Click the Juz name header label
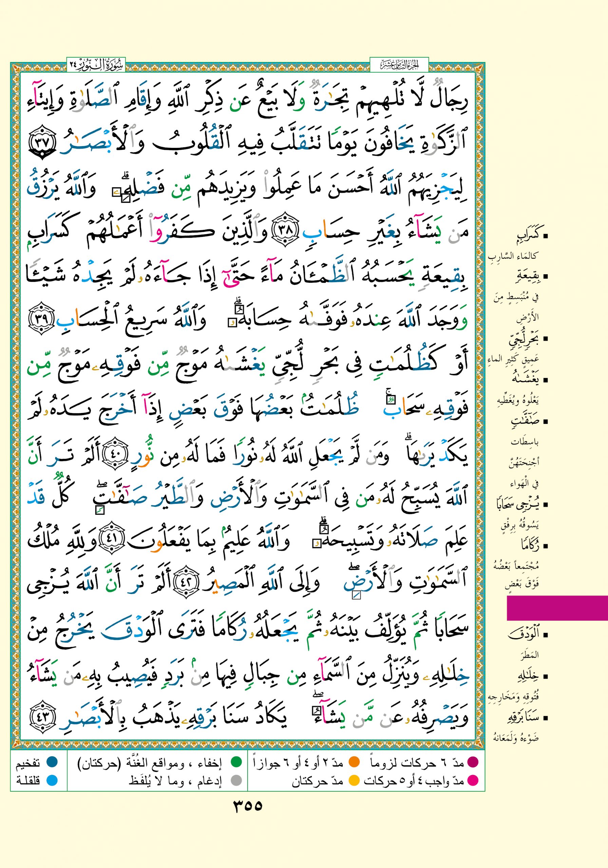Image resolution: width=608 pixels, height=868 pixels. tap(399, 65)
